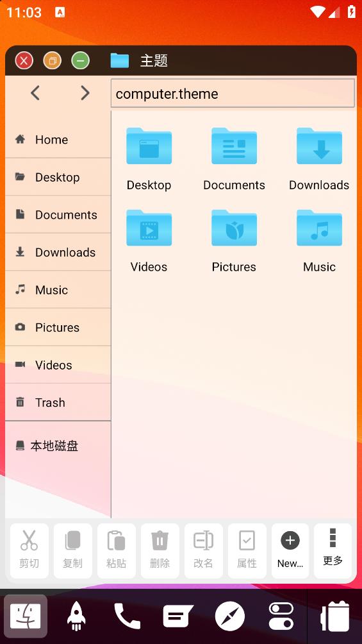Open the toggle switches settings dock icon
This screenshot has height=644, width=362.
[x=281, y=616]
